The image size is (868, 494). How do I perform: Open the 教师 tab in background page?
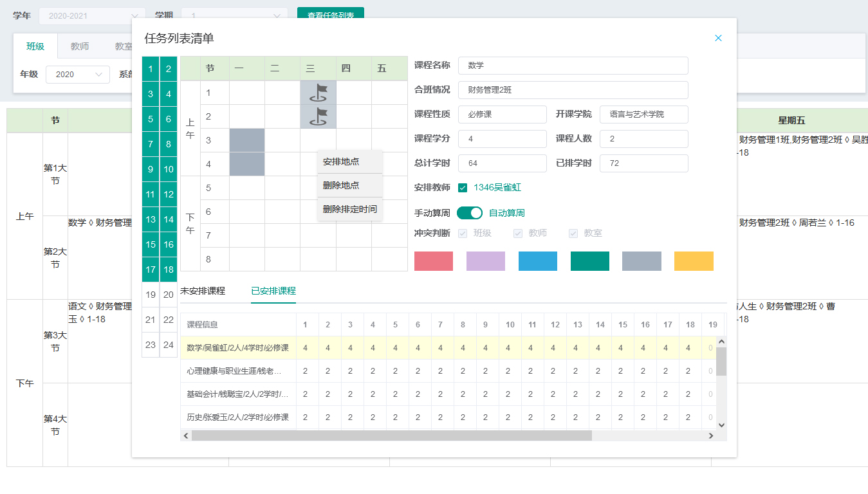(x=80, y=46)
